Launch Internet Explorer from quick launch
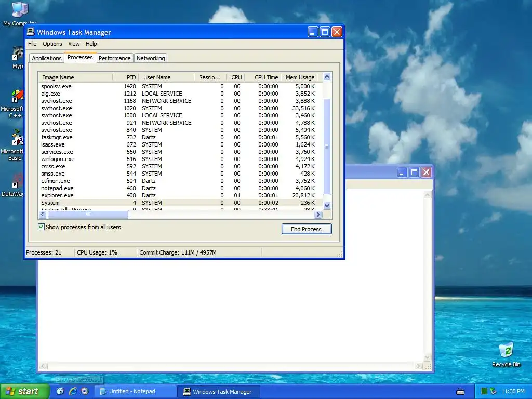The height and width of the screenshot is (399, 532). coord(73,391)
